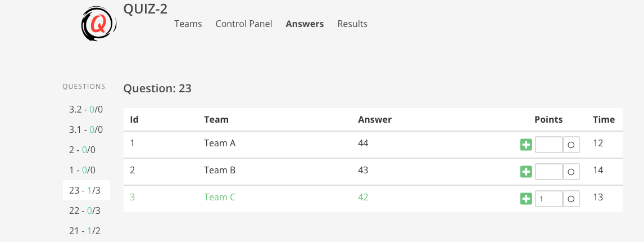Screen dimensions: 644x242
Task: Select question 22 in the sidebar
Action: click(x=86, y=210)
